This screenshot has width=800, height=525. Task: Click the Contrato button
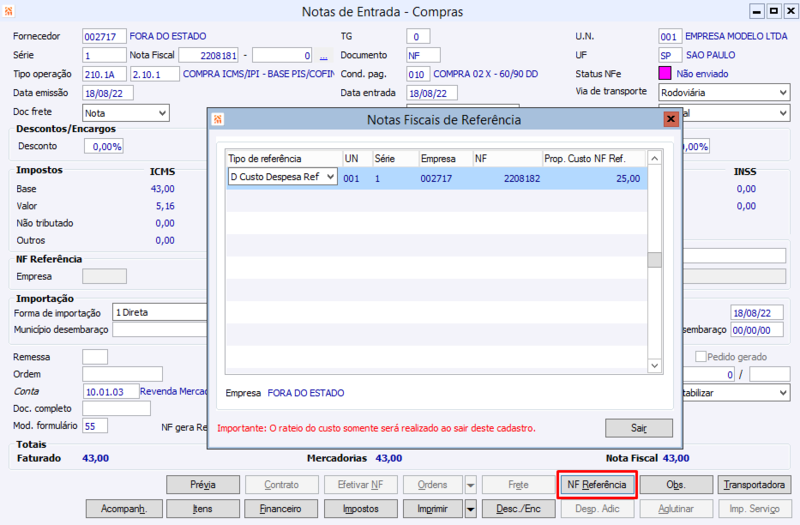[281, 485]
